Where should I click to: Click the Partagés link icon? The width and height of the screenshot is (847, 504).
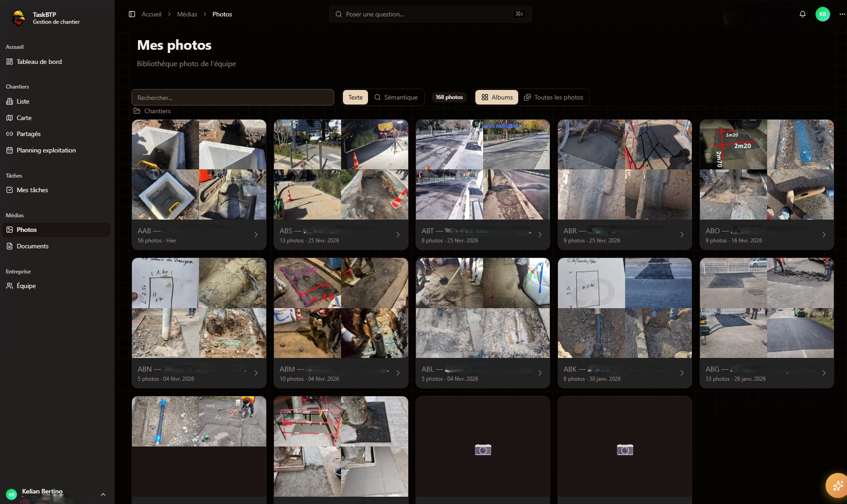pos(10,134)
